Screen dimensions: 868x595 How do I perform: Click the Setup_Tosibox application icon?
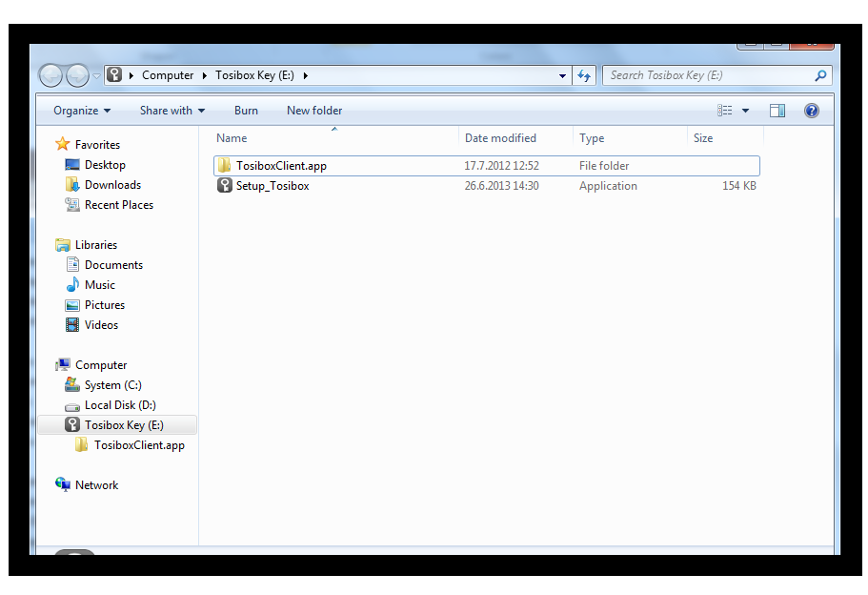(x=224, y=185)
